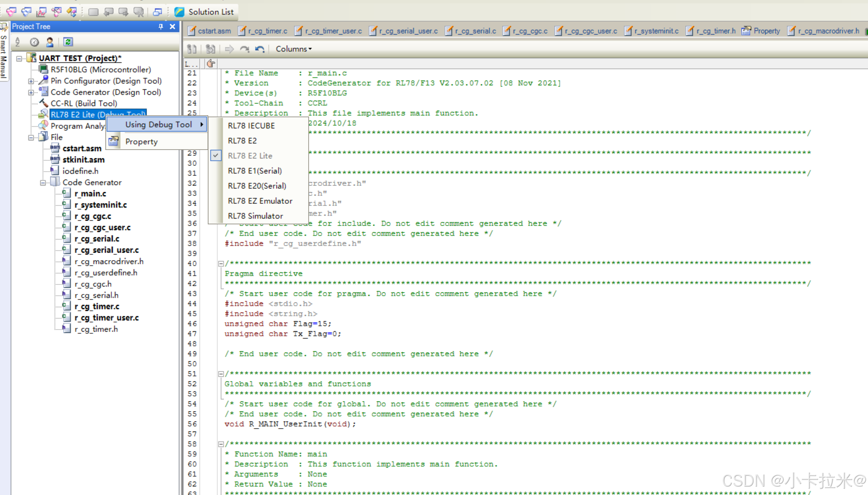Viewport: 868px width, 495px height.
Task: Click the alphabetical sort icon in Project Tree
Action: (18, 42)
